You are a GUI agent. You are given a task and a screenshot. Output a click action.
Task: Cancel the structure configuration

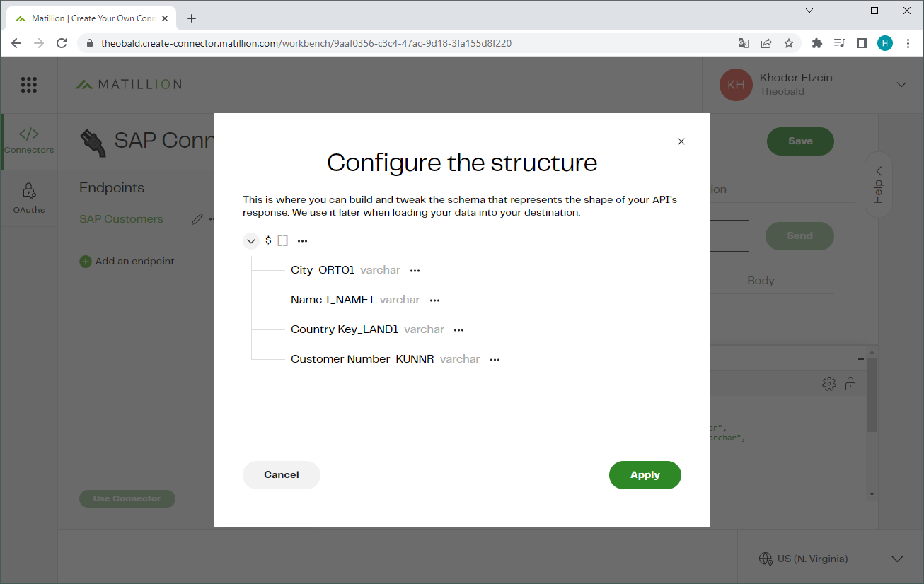point(282,475)
